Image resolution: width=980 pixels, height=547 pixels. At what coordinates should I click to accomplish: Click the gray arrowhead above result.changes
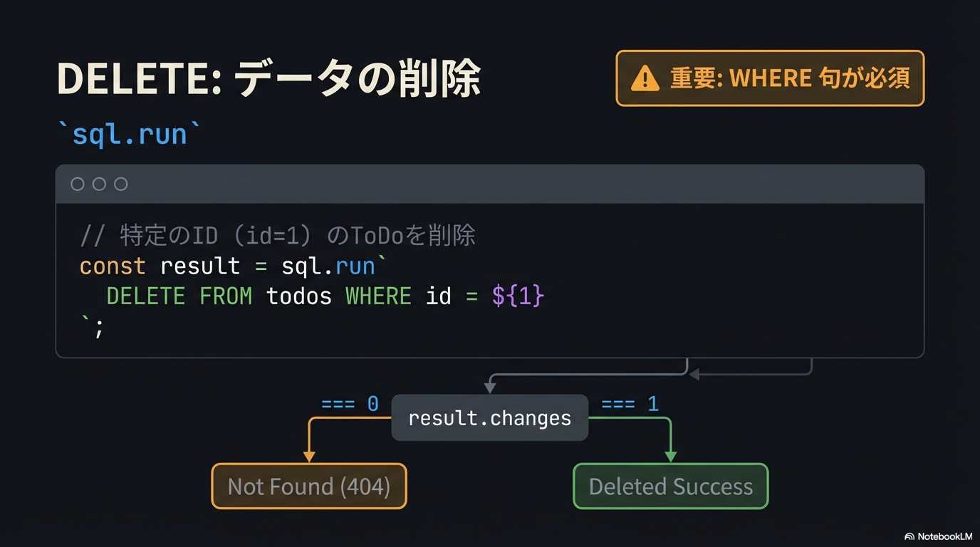[x=490, y=387]
